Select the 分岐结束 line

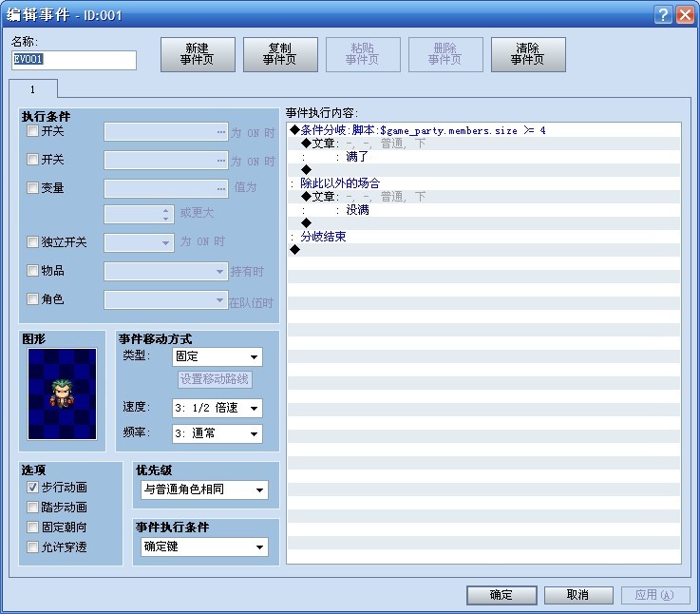[x=484, y=237]
